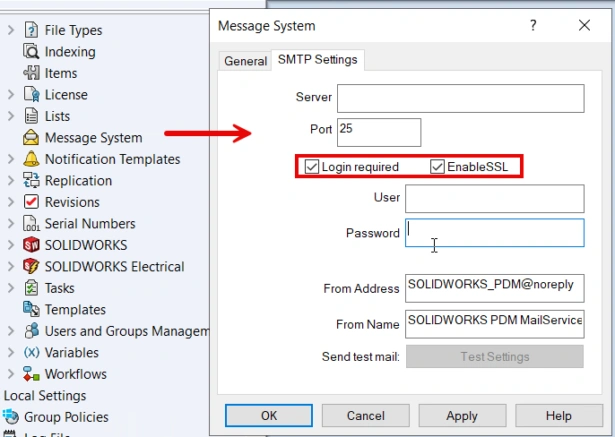Select the SMTP Settings tab
615x437 pixels.
click(319, 60)
